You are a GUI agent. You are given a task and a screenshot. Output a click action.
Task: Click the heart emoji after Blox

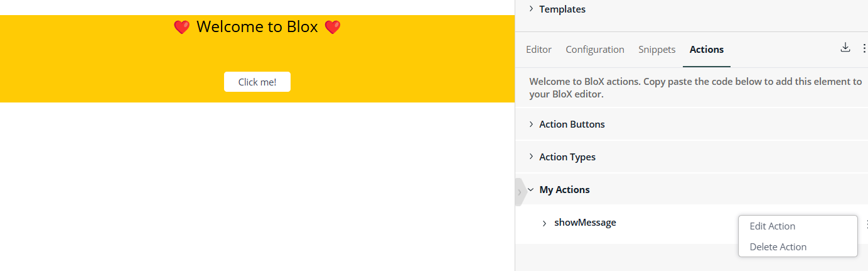[x=333, y=27]
